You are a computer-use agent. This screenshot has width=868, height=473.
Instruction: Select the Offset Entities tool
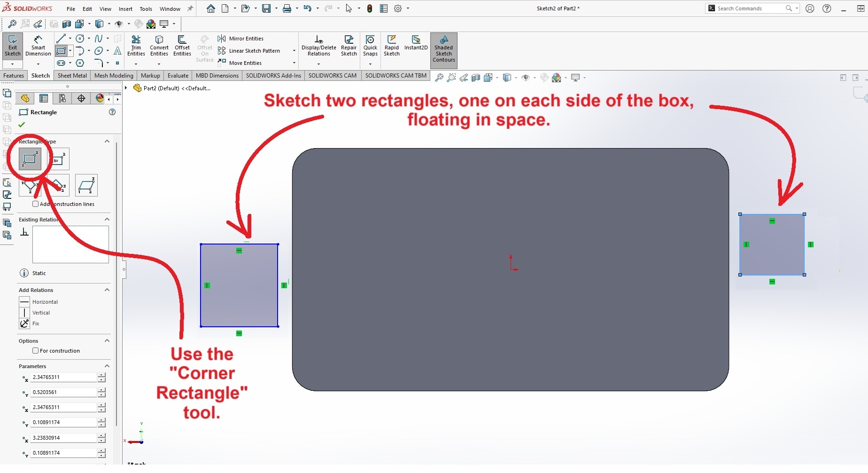[x=182, y=46]
